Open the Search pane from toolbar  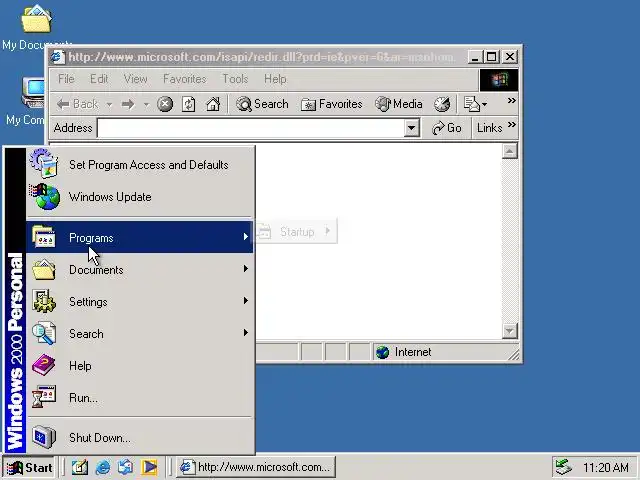click(262, 104)
